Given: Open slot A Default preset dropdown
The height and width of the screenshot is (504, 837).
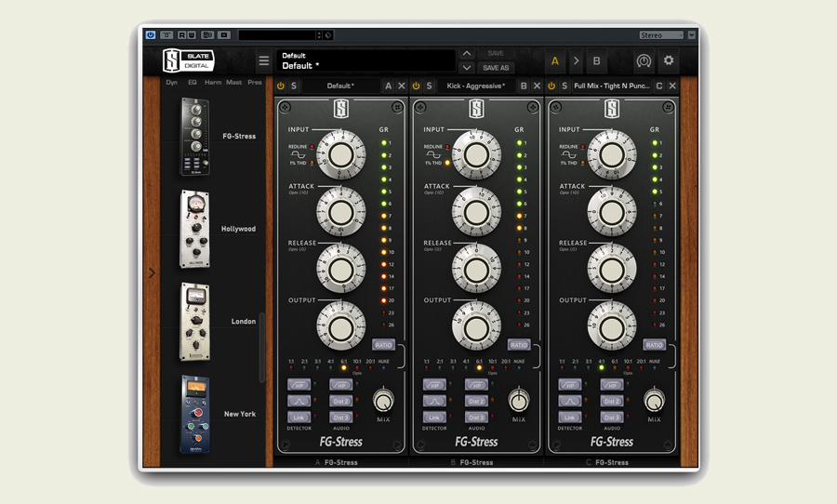Looking at the screenshot, I should (x=340, y=86).
